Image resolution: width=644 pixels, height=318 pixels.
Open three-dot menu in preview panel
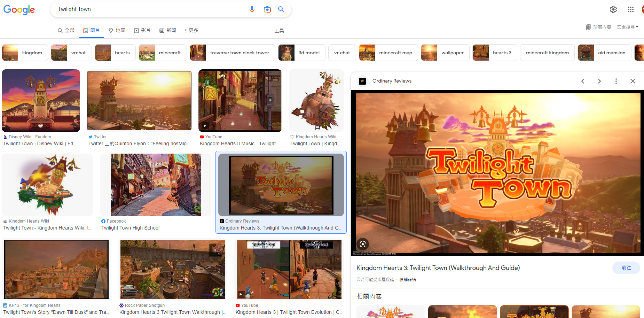pyautogui.click(x=616, y=81)
